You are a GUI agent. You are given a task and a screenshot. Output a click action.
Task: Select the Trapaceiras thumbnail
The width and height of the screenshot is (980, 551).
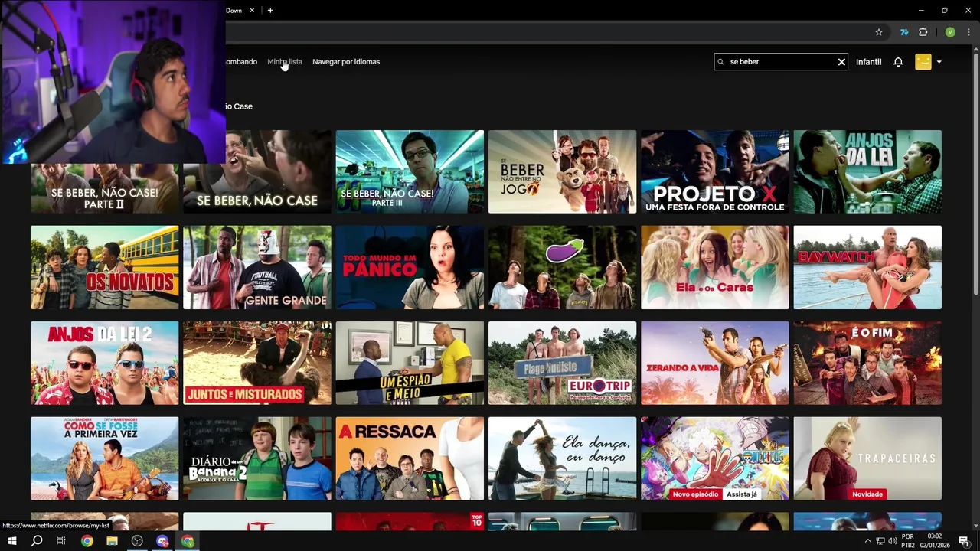(867, 458)
